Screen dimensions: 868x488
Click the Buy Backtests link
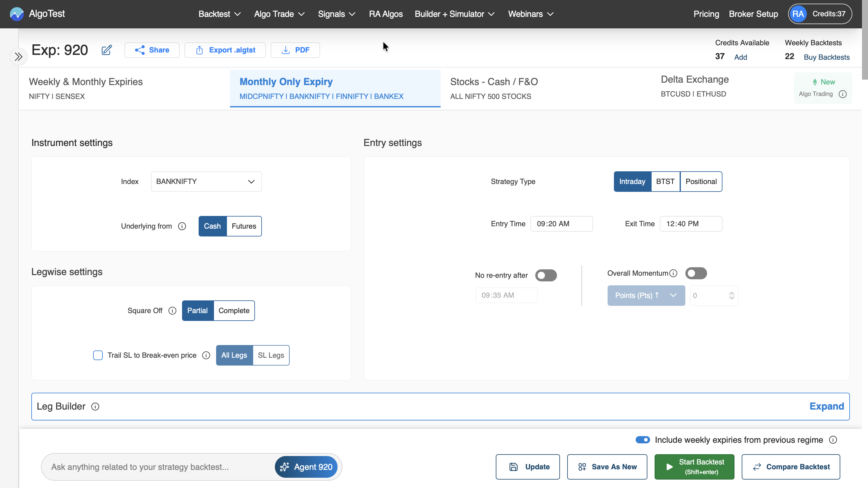[826, 57]
